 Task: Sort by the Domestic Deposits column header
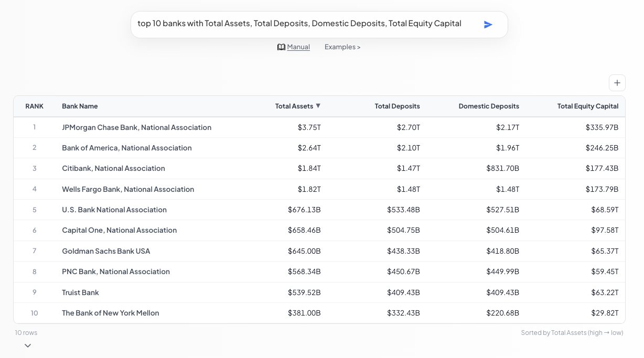pyautogui.click(x=488, y=106)
